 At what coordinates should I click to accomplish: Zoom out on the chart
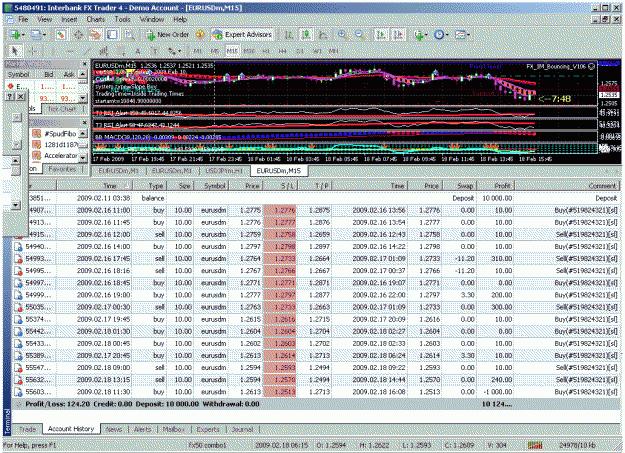coord(360,35)
